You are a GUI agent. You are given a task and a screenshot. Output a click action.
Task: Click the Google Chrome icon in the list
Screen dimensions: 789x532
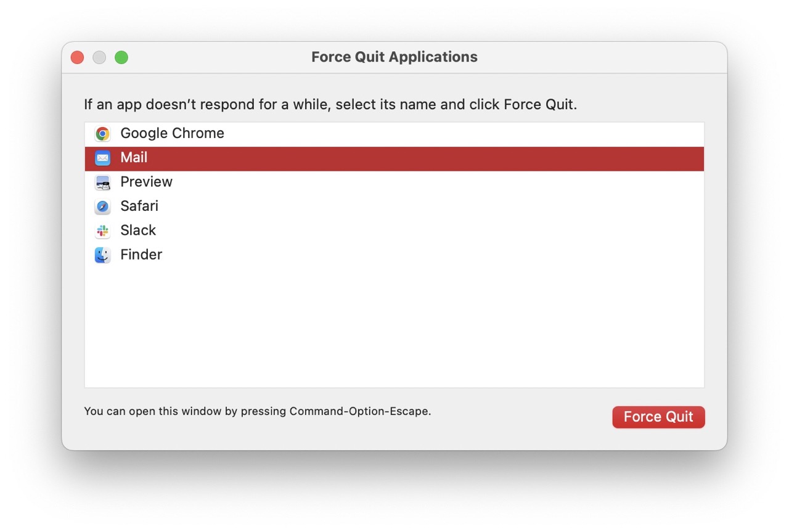tap(102, 133)
